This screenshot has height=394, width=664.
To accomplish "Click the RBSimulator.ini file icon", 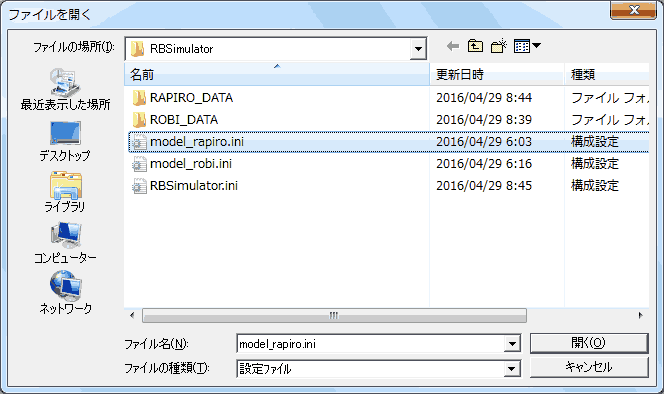I will pyautogui.click(x=138, y=186).
